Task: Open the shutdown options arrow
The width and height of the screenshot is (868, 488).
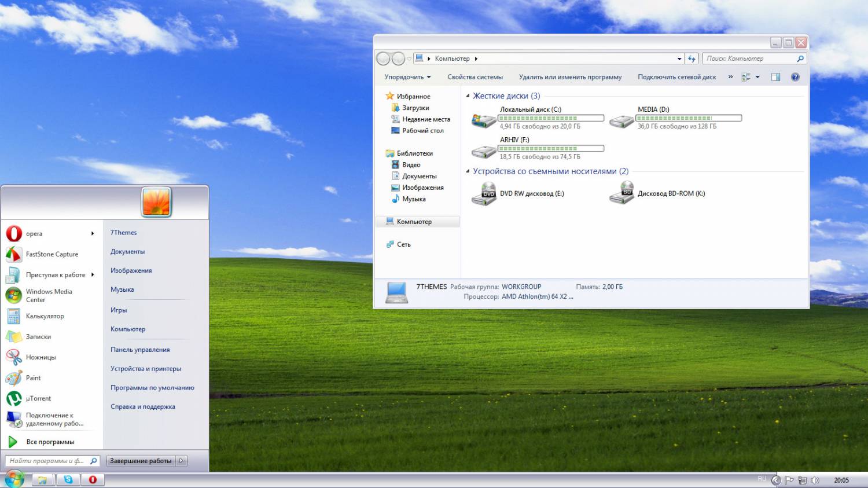Action: pyautogui.click(x=181, y=461)
